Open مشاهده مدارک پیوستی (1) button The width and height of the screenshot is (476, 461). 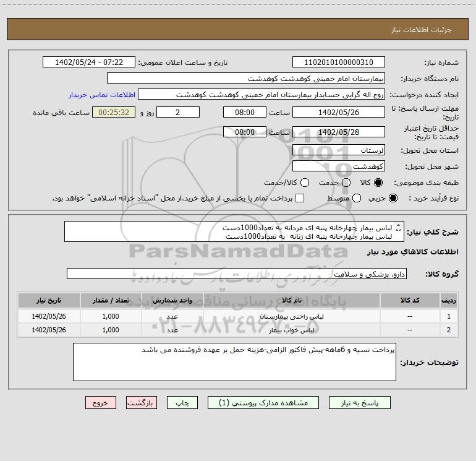[263, 403]
